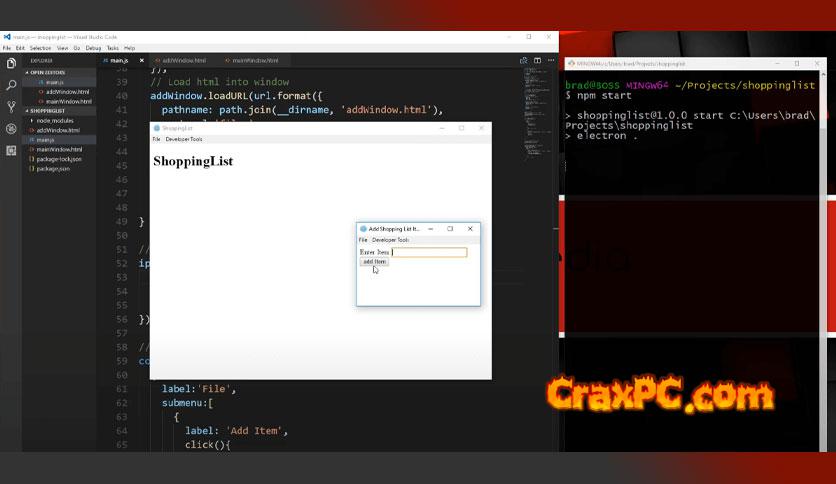Open the Debug menu in VS Code
The image size is (836, 484).
(93, 48)
